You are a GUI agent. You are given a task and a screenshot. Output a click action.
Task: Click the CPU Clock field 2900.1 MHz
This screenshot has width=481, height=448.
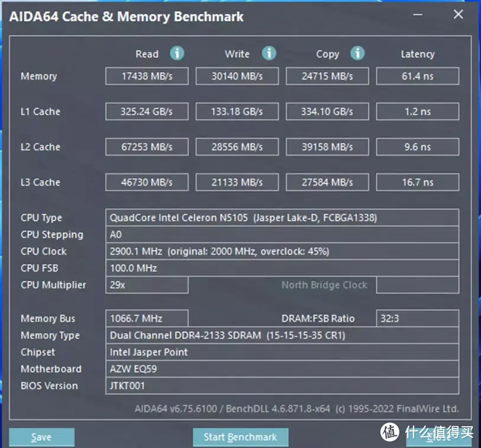[282, 251]
